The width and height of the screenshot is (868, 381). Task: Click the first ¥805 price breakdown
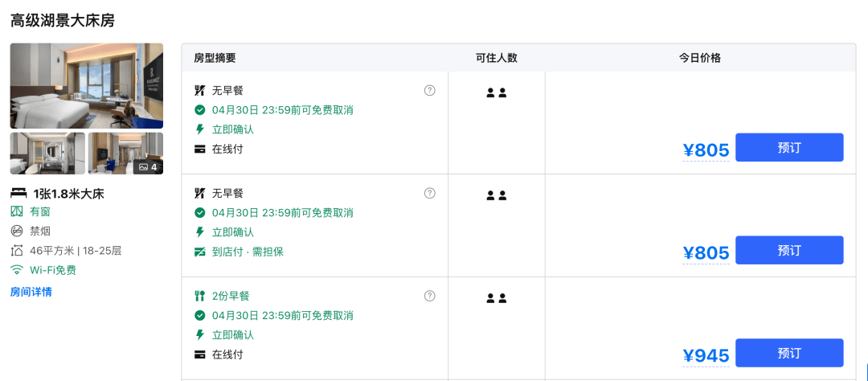pyautogui.click(x=706, y=150)
